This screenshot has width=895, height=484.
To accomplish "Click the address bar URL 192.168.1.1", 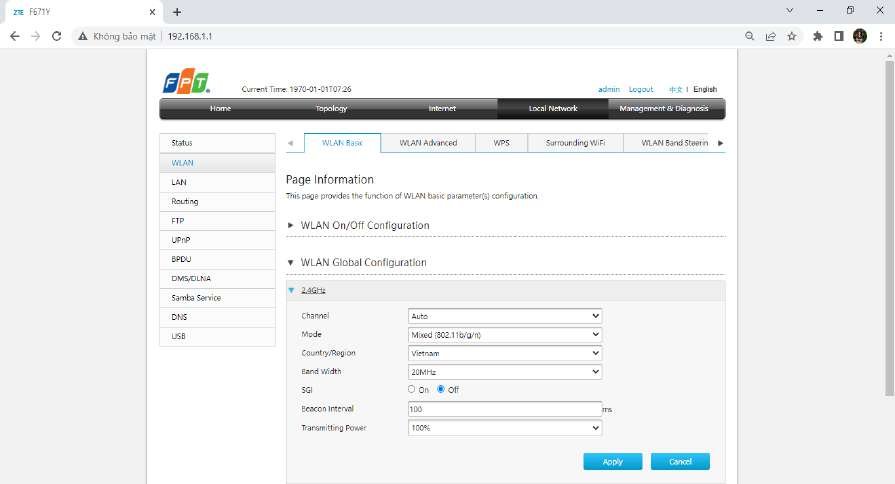I will [190, 36].
